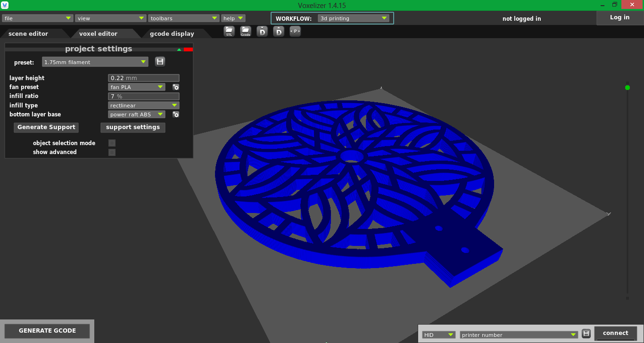The width and height of the screenshot is (644, 343).
Task: Open the preset 1.75mm filament dropdown
Action: coord(95,62)
